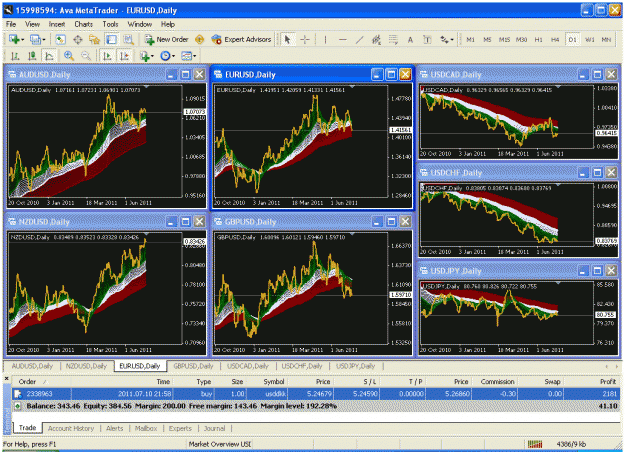Switch to the M5 timeframe
The width and height of the screenshot is (625, 452).
tap(487, 39)
